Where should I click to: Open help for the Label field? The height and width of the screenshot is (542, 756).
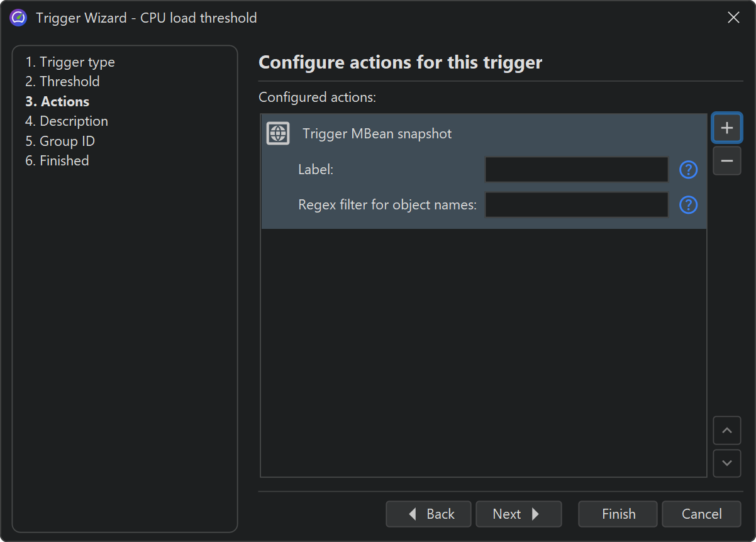689,170
